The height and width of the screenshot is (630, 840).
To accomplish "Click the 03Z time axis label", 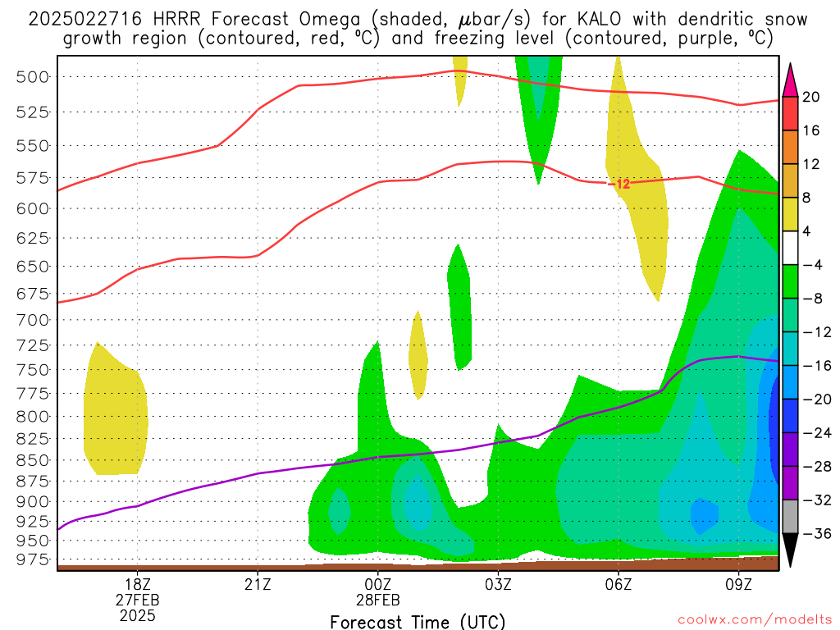I will point(498,584).
